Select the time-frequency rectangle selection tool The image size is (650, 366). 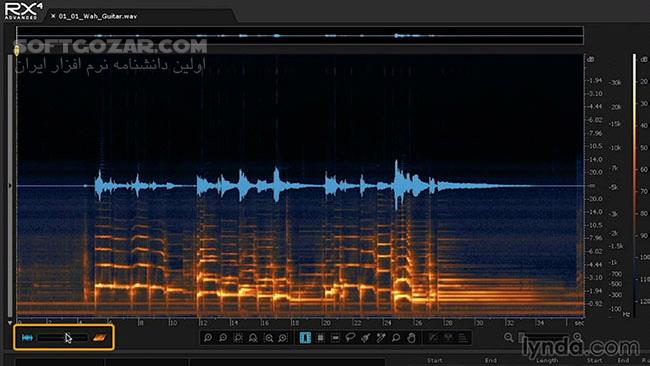(320, 338)
